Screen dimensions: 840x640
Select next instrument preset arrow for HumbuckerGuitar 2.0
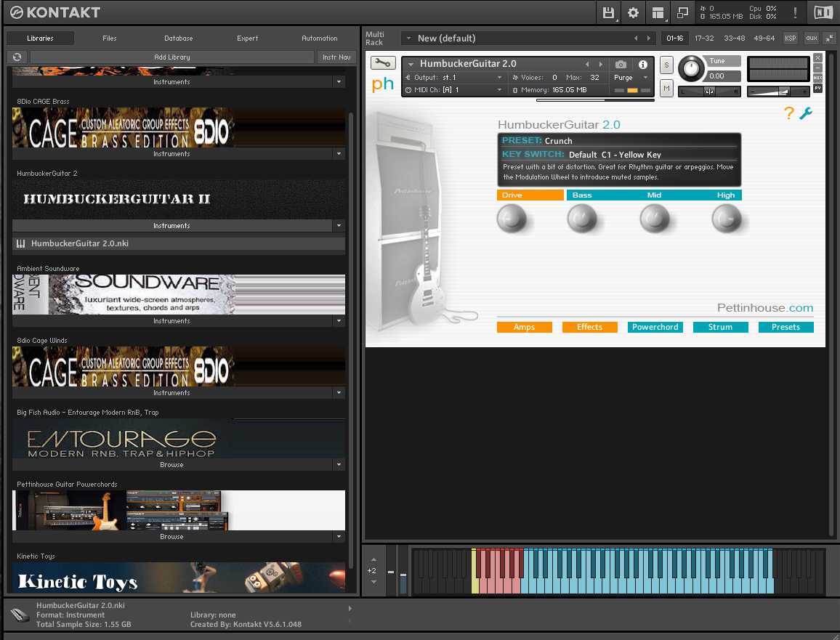point(600,64)
